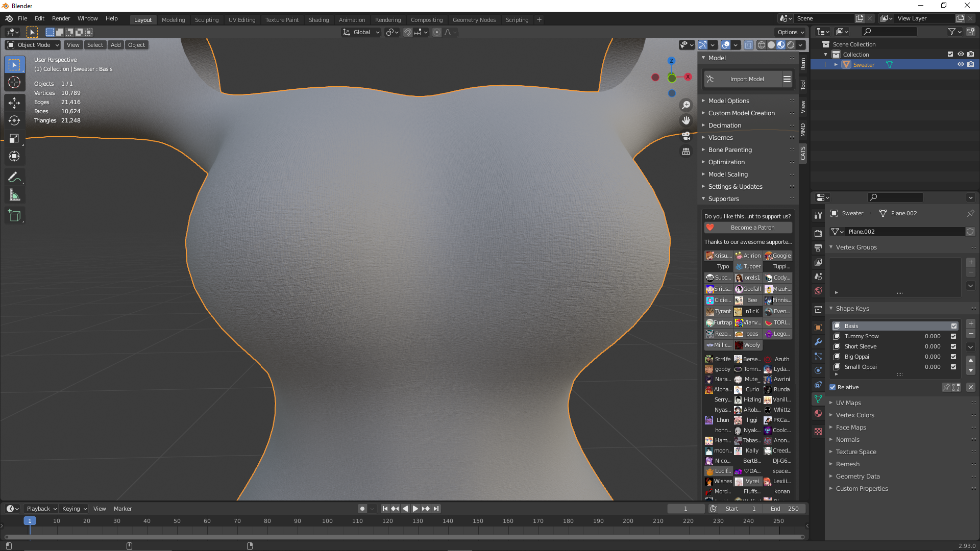Adjust the Tummy Show shape key value
This screenshot has height=551, width=980.
(x=933, y=336)
